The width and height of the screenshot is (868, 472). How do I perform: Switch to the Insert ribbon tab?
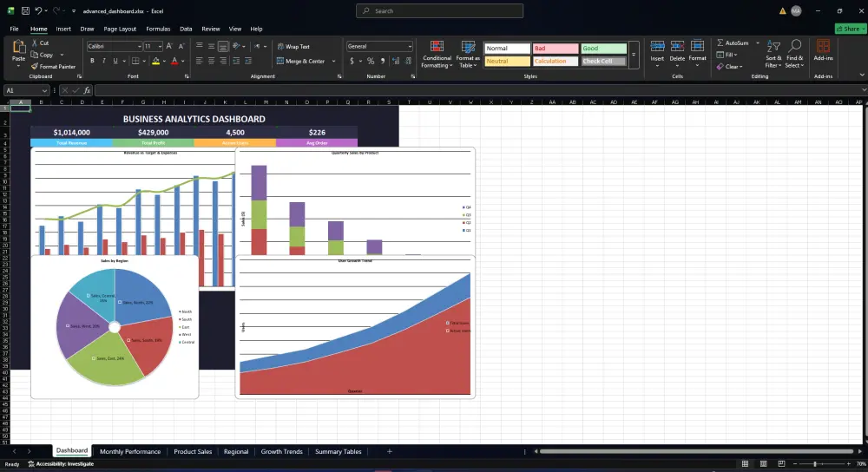(x=63, y=29)
